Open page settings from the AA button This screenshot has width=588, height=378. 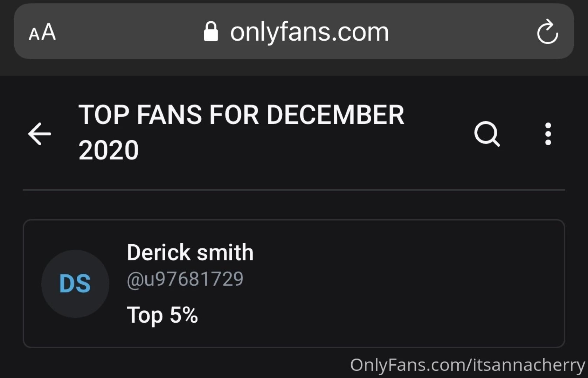pos(42,32)
